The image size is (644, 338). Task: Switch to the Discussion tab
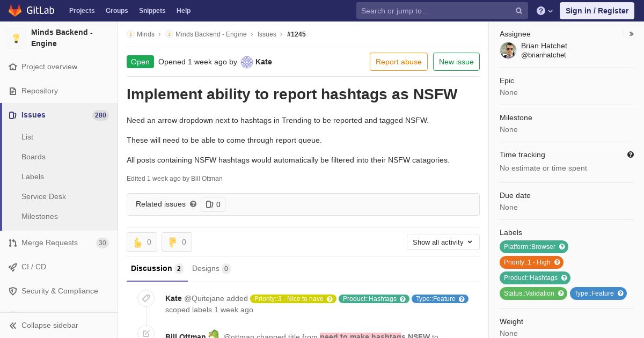point(157,269)
